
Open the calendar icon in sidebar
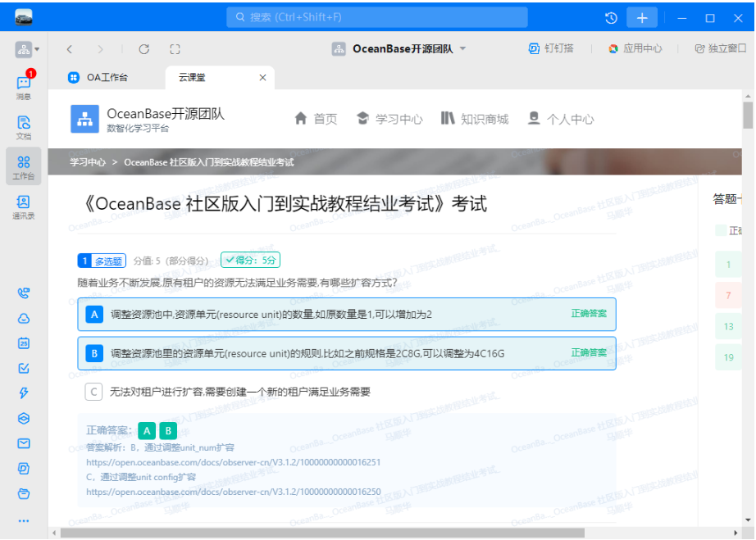point(24,343)
